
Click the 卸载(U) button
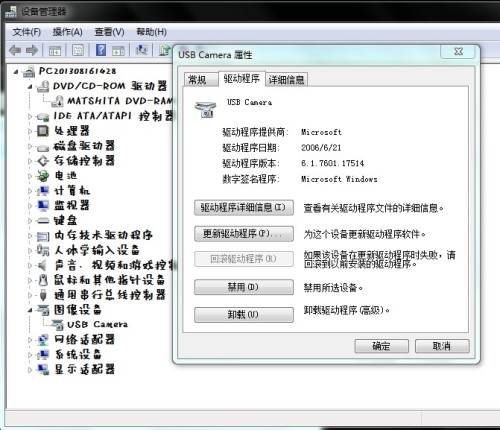244,315
